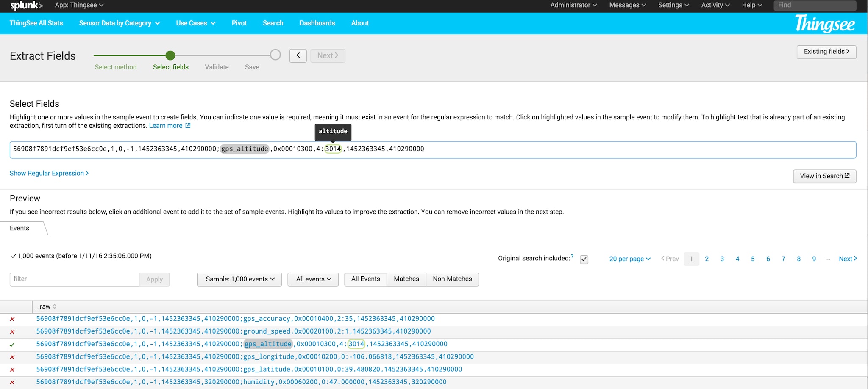
Task: Open the Learn more external link
Action: click(x=170, y=126)
